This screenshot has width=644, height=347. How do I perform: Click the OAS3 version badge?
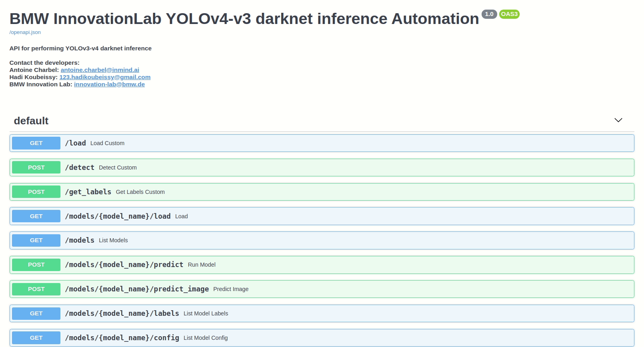click(x=509, y=14)
